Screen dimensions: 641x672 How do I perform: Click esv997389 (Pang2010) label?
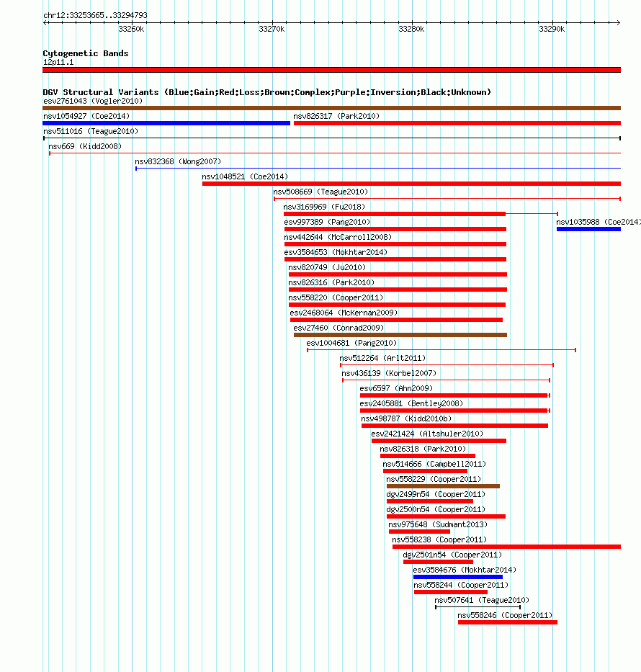327,222
